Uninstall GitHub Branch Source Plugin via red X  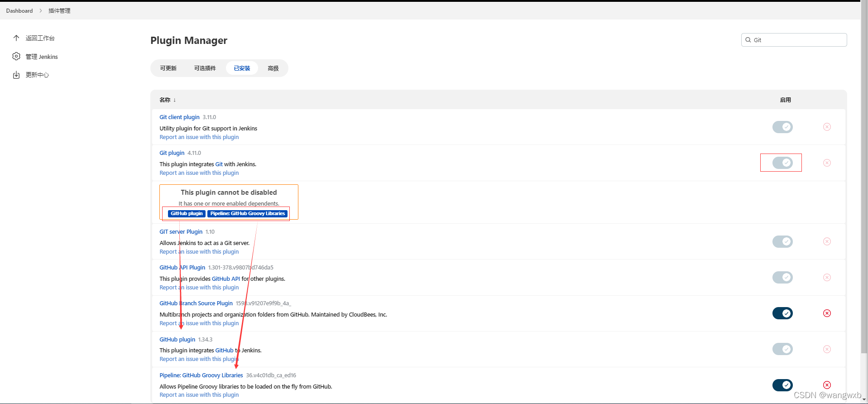pos(827,313)
